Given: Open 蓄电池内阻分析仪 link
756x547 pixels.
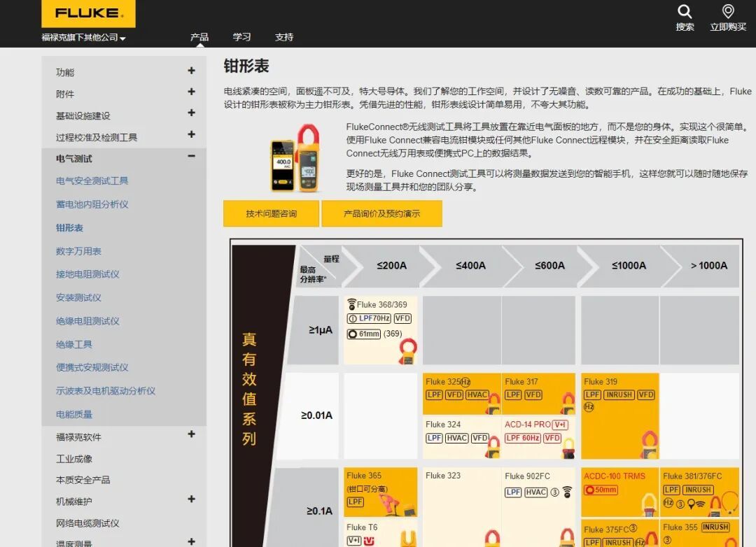Looking at the screenshot, I should click(x=92, y=204).
